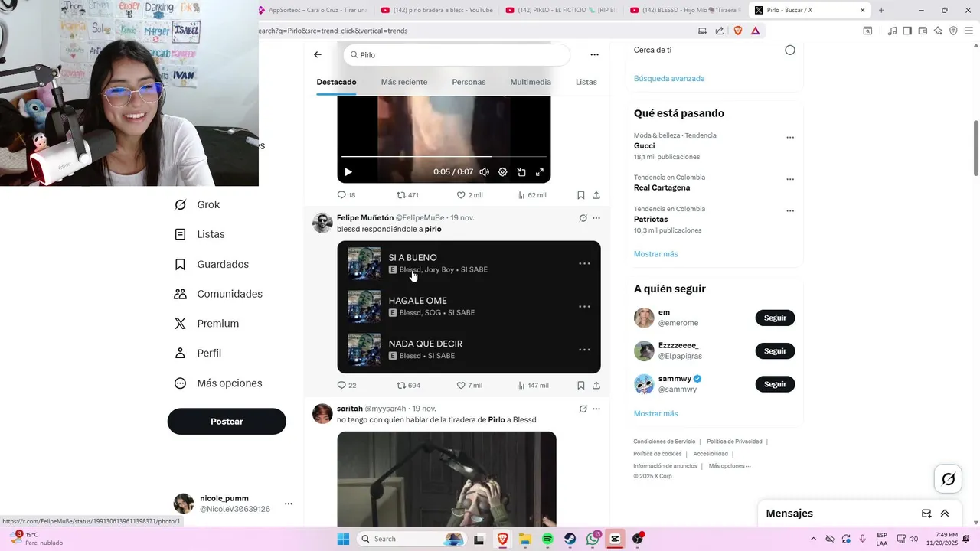Switch to the Destacado tab

click(x=336, y=82)
